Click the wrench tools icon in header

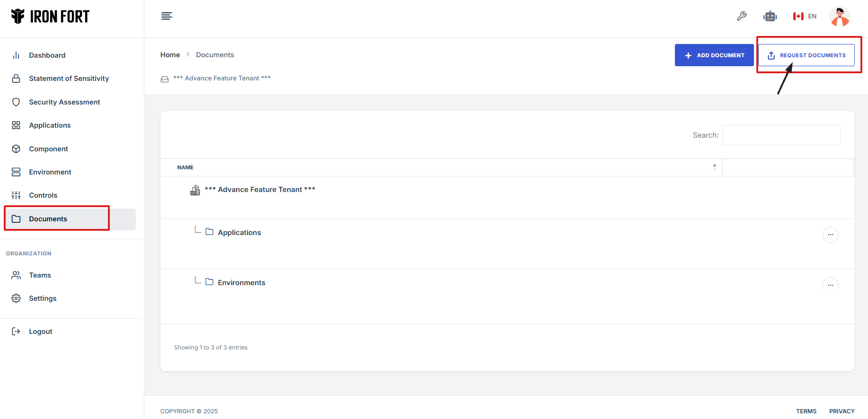coord(742,17)
